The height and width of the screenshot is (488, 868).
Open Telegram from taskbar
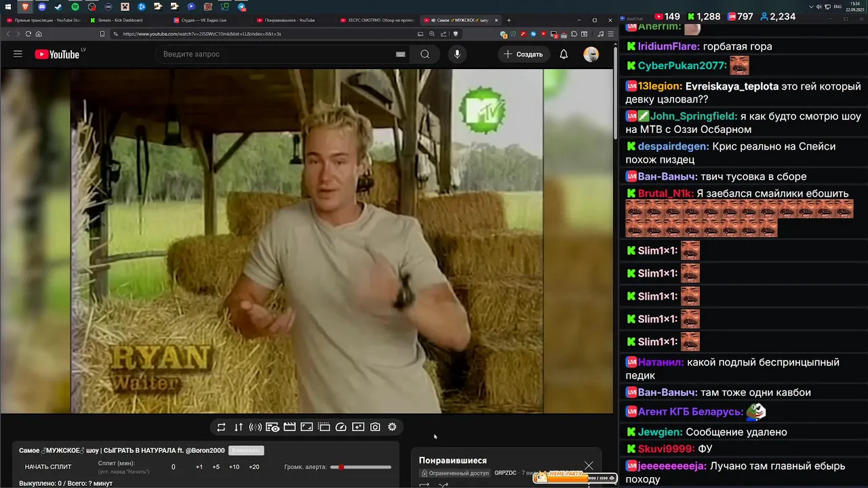(241, 7)
